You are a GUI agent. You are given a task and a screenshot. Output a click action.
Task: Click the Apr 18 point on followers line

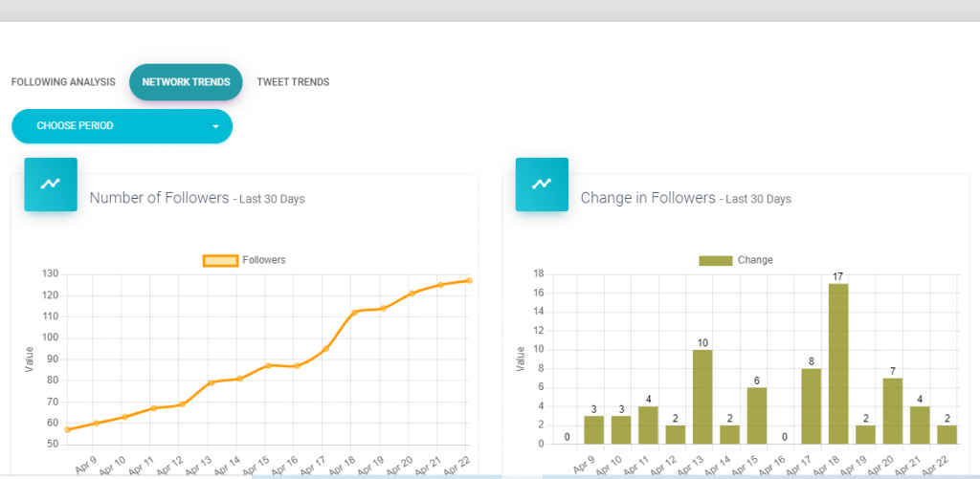click(x=354, y=313)
